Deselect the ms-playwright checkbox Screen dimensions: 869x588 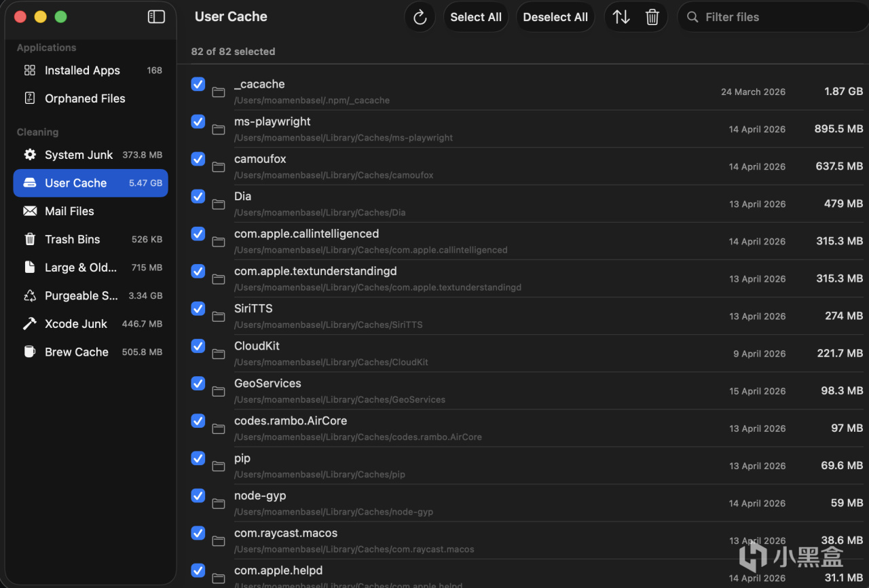click(198, 122)
